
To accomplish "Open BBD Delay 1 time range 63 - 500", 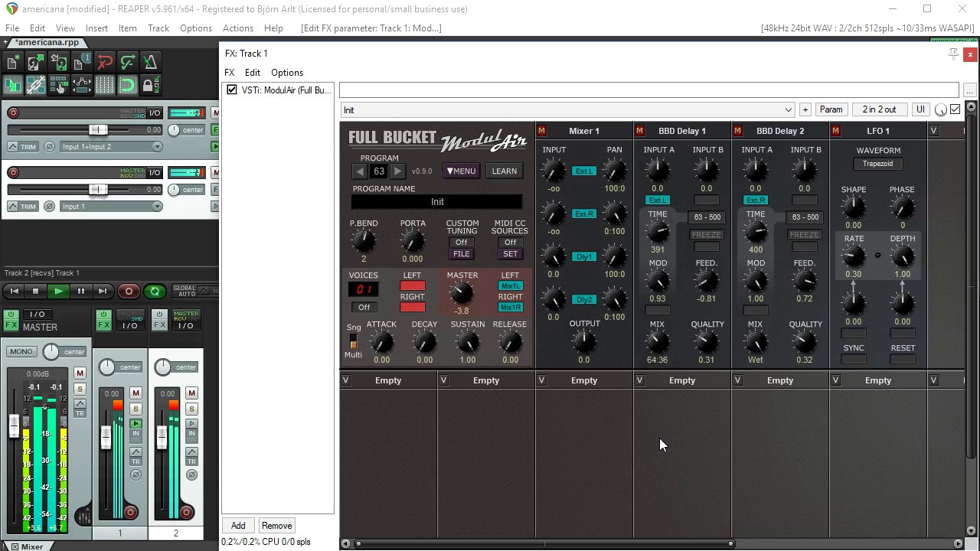I will tap(707, 217).
